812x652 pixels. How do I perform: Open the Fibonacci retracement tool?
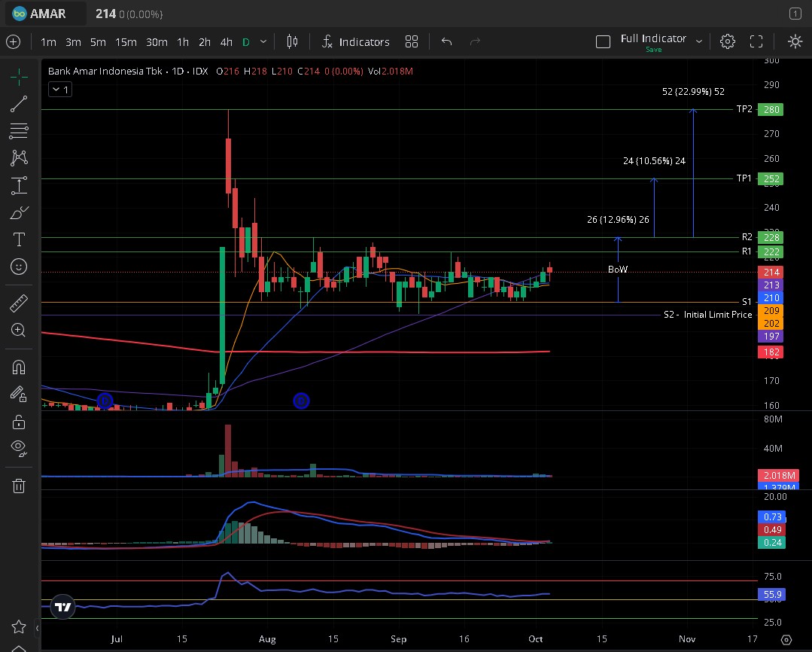[x=20, y=131]
